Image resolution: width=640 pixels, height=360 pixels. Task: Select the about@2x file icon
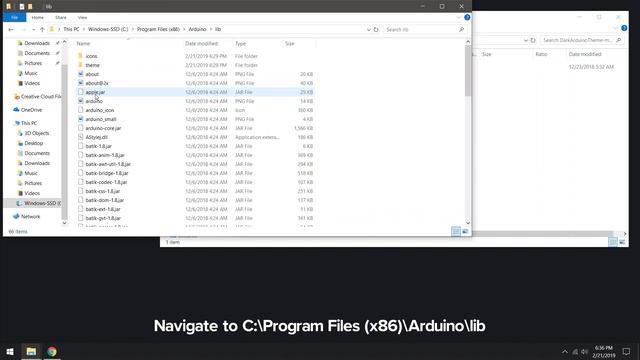click(80, 83)
